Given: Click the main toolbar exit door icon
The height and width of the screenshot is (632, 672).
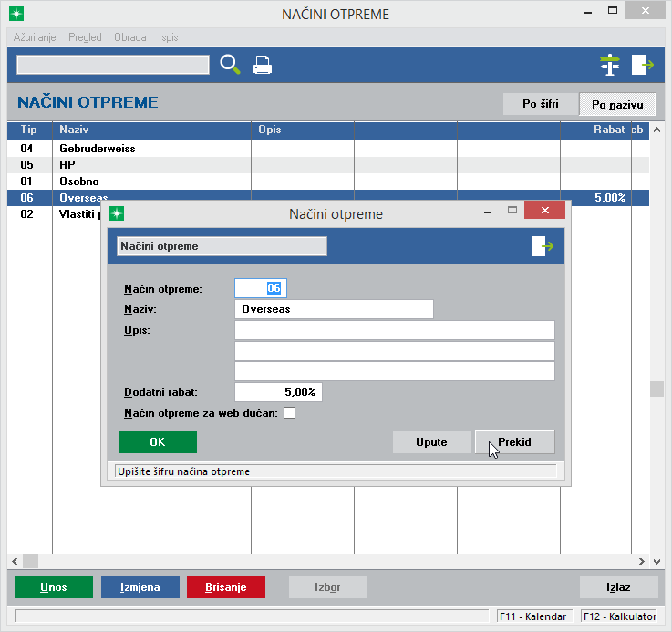Looking at the screenshot, I should pyautogui.click(x=643, y=65).
